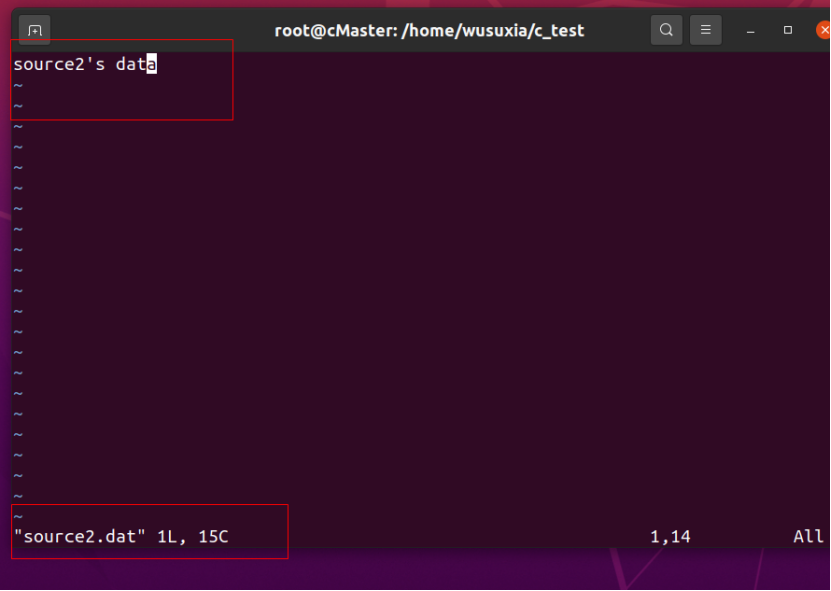Click the text "source2's data" in vim
The height and width of the screenshot is (591, 831).
pyautogui.click(x=85, y=64)
